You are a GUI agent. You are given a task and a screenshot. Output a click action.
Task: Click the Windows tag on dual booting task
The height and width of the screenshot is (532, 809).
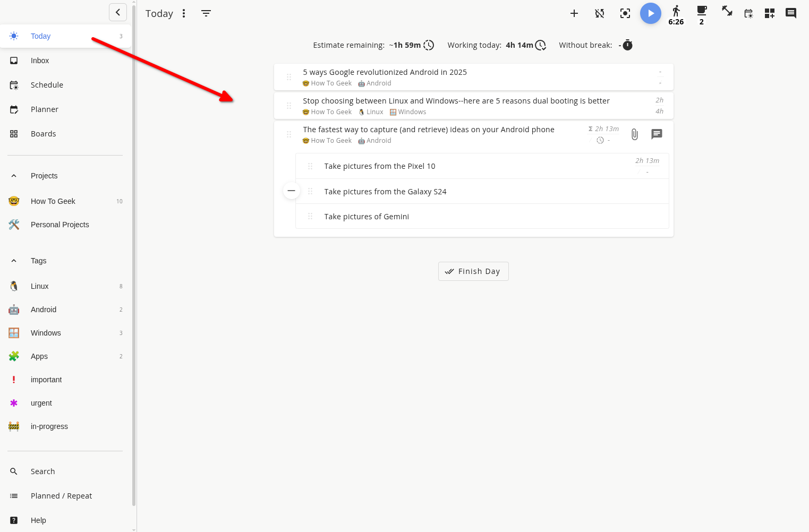coord(408,112)
